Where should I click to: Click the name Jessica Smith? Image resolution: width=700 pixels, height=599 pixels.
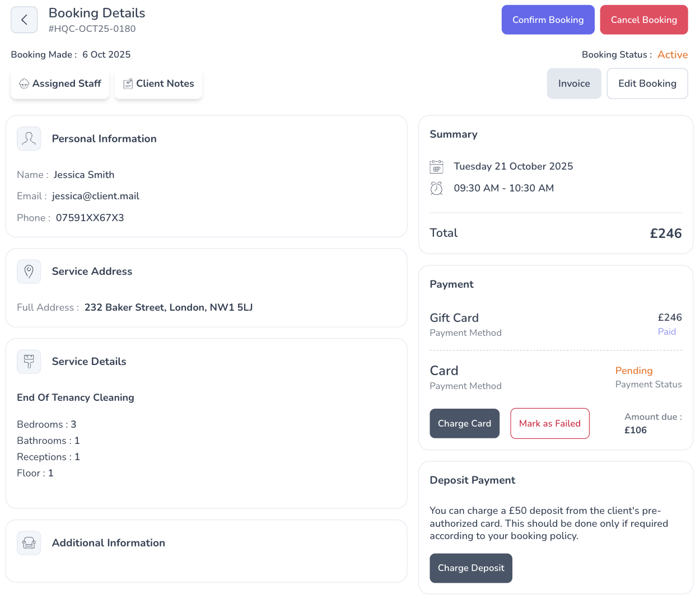84,175
